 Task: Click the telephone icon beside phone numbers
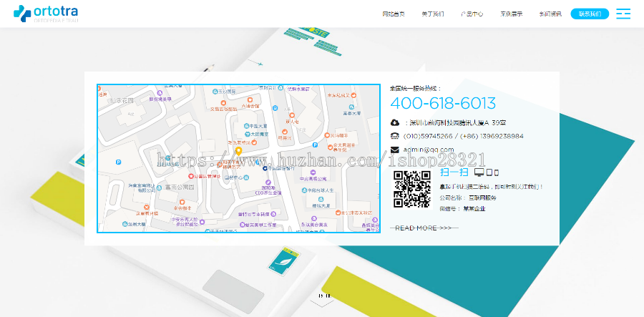394,136
